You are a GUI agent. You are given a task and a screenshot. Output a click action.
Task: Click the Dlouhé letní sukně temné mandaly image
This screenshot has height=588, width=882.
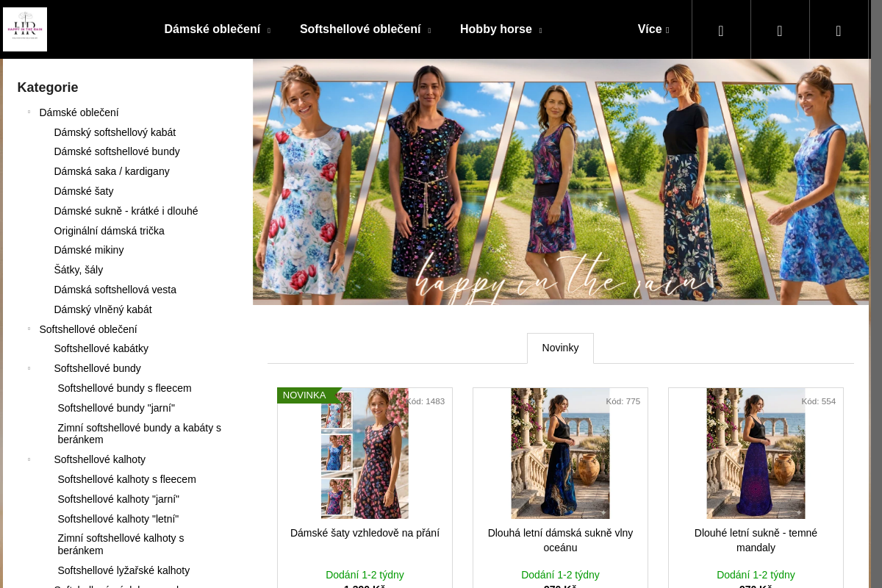coord(756,453)
